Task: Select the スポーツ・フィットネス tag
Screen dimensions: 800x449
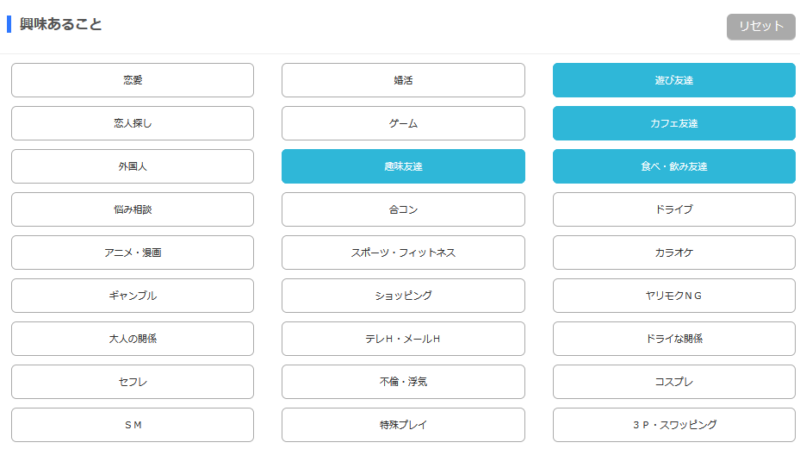Action: [x=403, y=252]
